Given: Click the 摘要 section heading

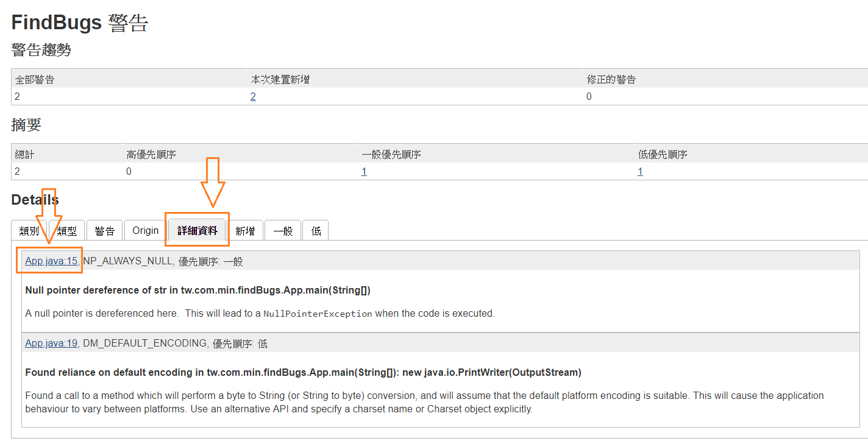Looking at the screenshot, I should pos(26,125).
